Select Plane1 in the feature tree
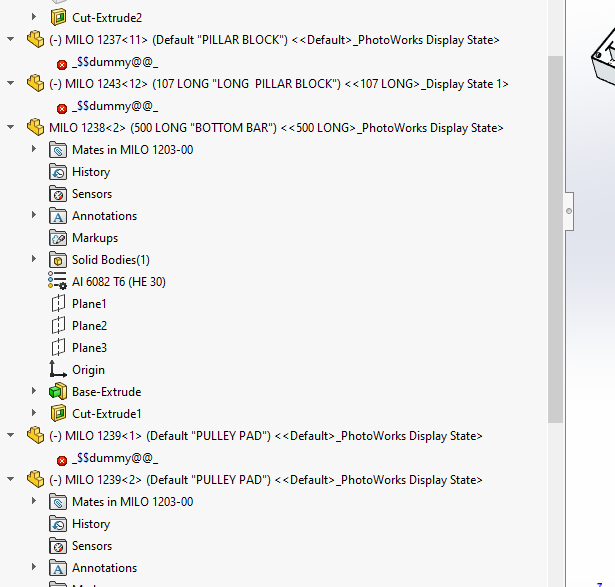The image size is (615, 587). click(x=89, y=304)
